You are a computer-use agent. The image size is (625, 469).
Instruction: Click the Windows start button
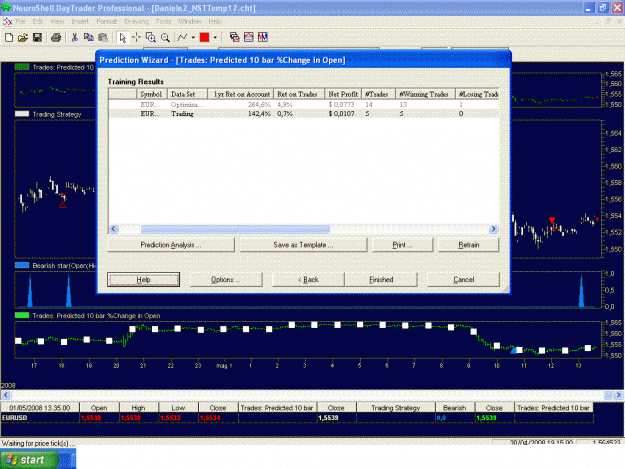click(x=28, y=460)
